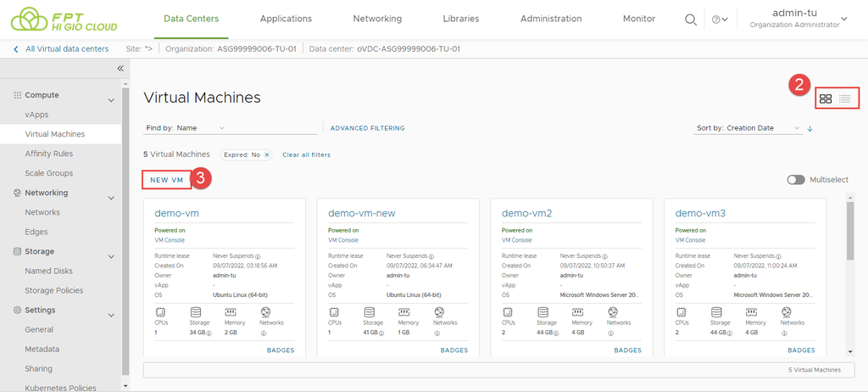The height and width of the screenshot is (392, 868).
Task: Switch to grid card view
Action: pos(826,99)
